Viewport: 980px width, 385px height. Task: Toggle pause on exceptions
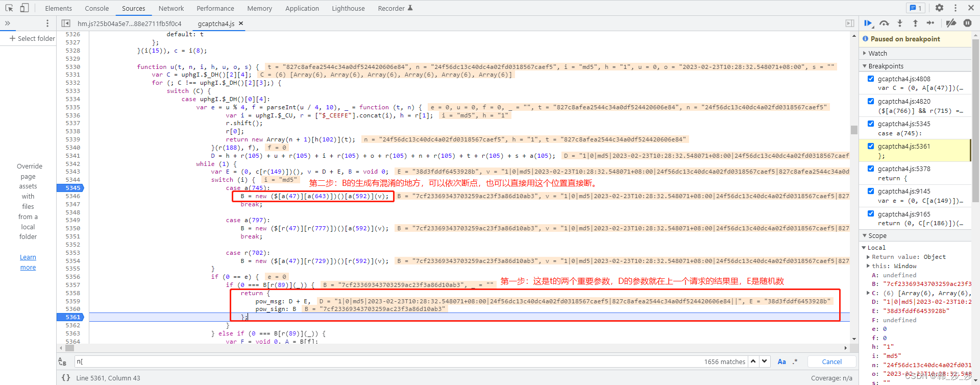pos(967,23)
